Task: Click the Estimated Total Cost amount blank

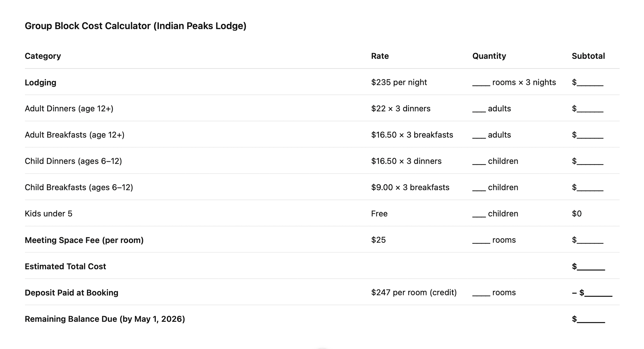Action: [x=591, y=267]
